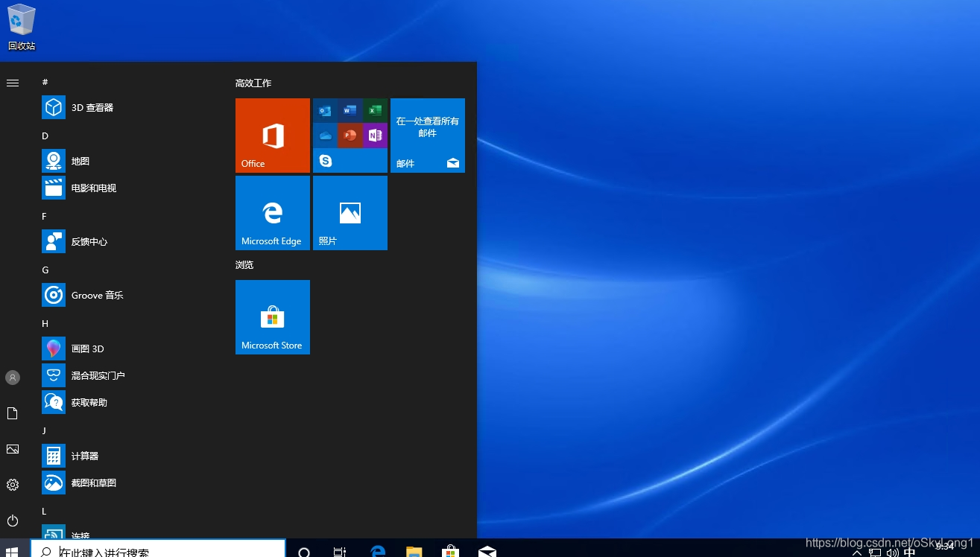Click the 中 input method indicator
Screen dimensions: 980x557
(910, 553)
